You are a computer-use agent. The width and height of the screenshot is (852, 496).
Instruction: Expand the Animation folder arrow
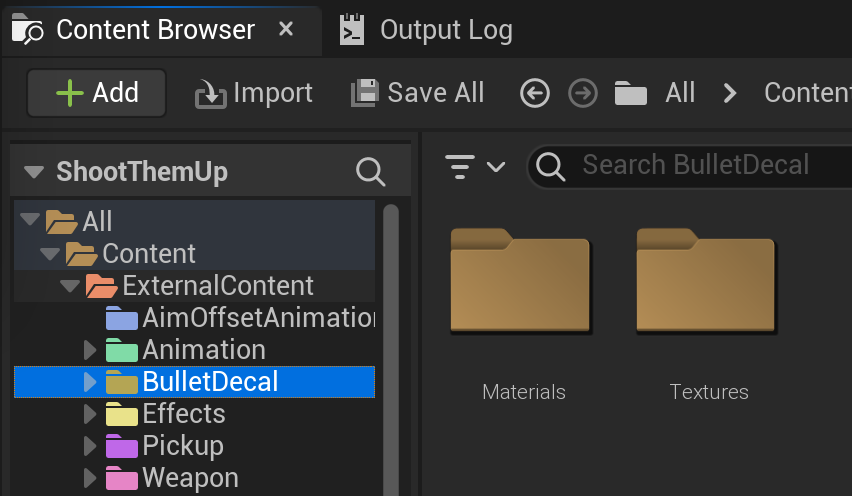pos(90,350)
